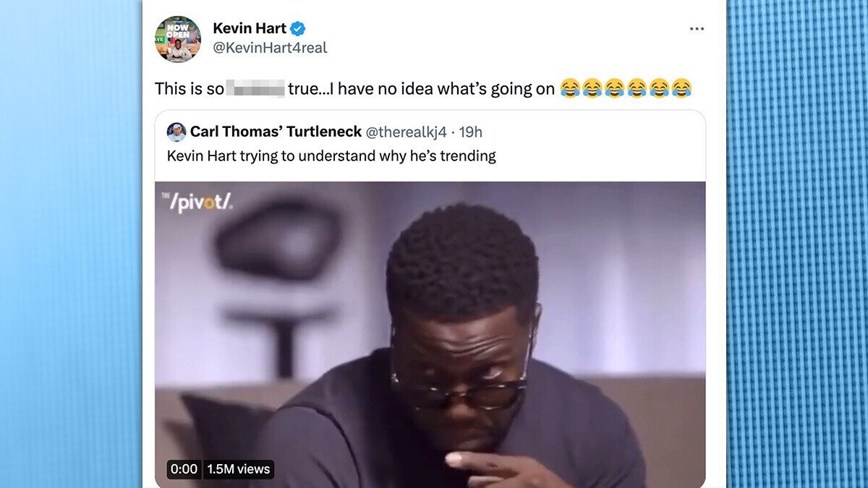Click the main tweet text line
The image size is (868, 488).
click(x=423, y=89)
